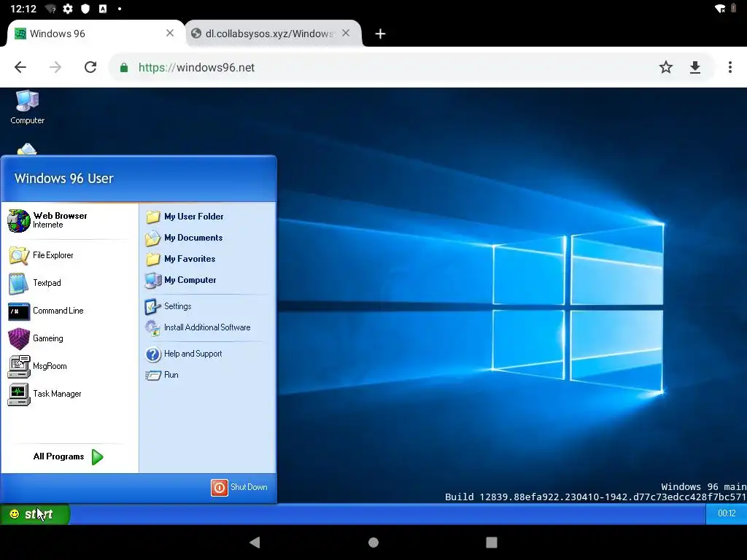Open a new browser tab
The width and height of the screenshot is (747, 560).
(x=380, y=34)
